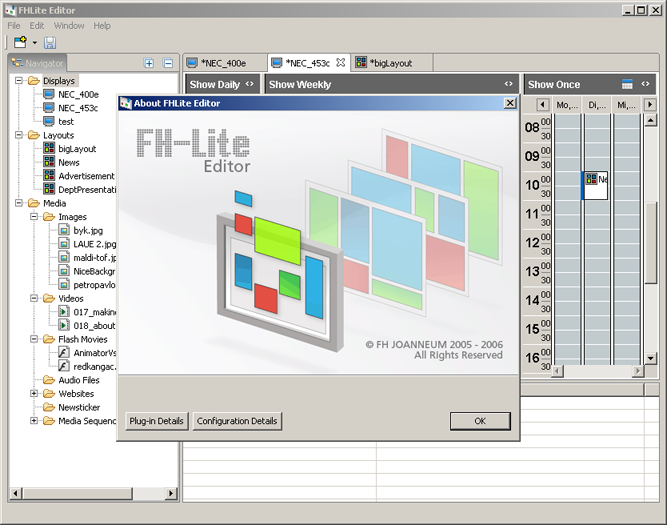
Task: Open the New wizard dropdown arrow
Action: [x=35, y=43]
